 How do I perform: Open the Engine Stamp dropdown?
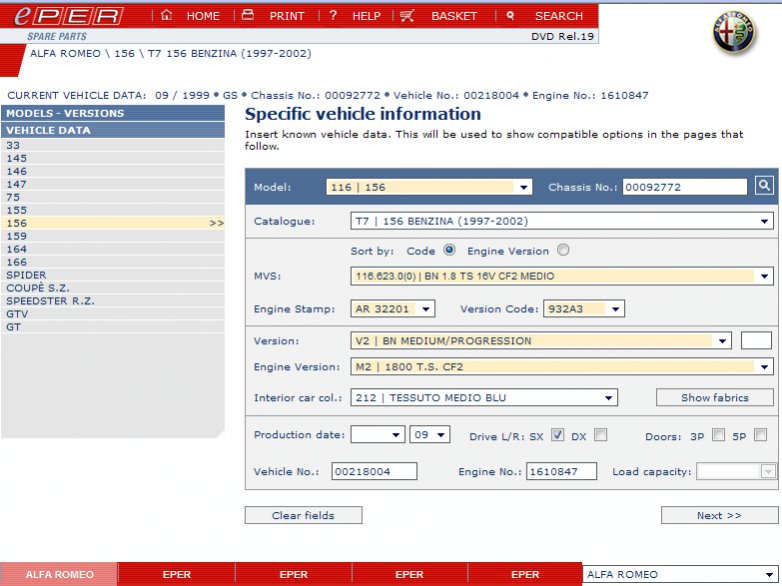393,309
